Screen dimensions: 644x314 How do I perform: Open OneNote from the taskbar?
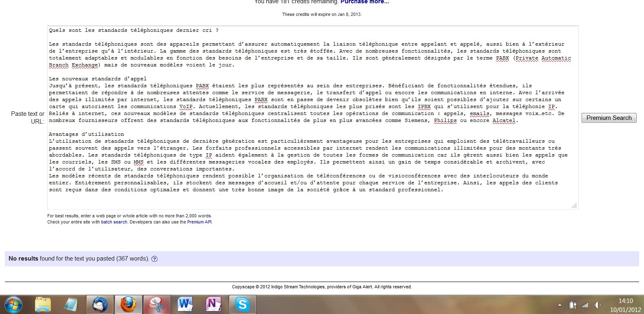213,305
